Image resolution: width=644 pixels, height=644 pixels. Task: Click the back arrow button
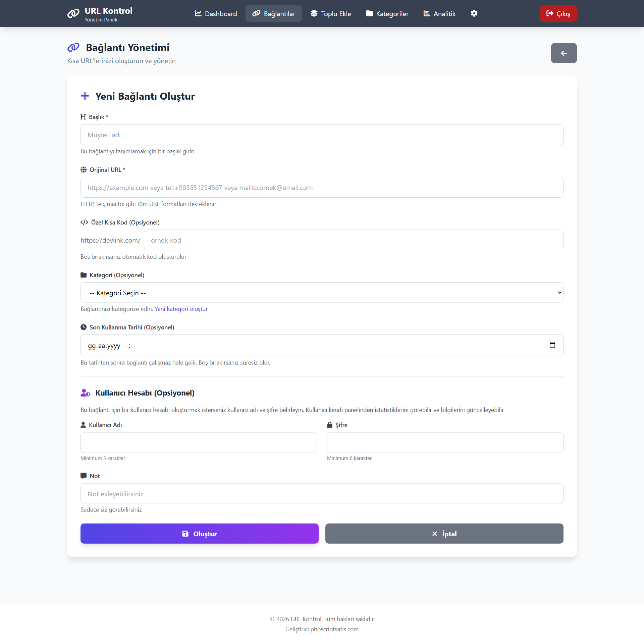point(564,53)
